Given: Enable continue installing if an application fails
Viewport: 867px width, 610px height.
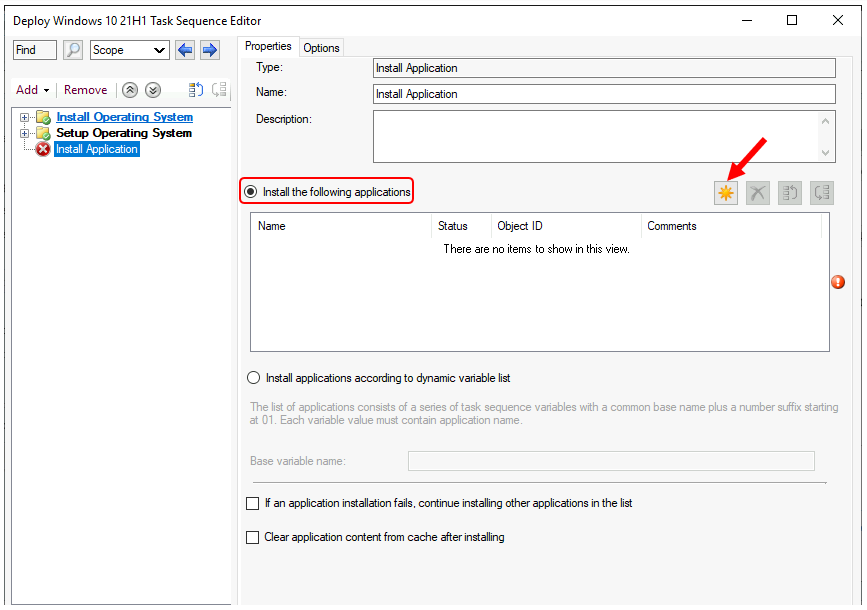Looking at the screenshot, I should point(252,503).
